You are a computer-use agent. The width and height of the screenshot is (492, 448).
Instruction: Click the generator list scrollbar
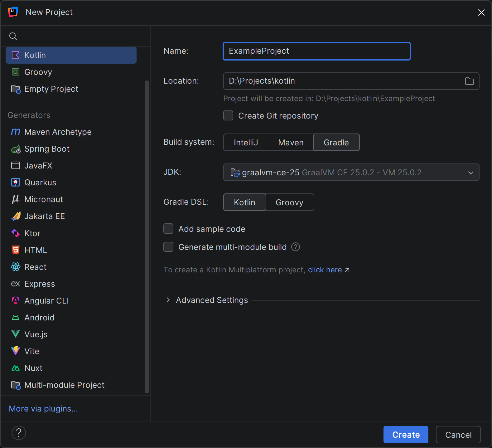click(x=147, y=237)
